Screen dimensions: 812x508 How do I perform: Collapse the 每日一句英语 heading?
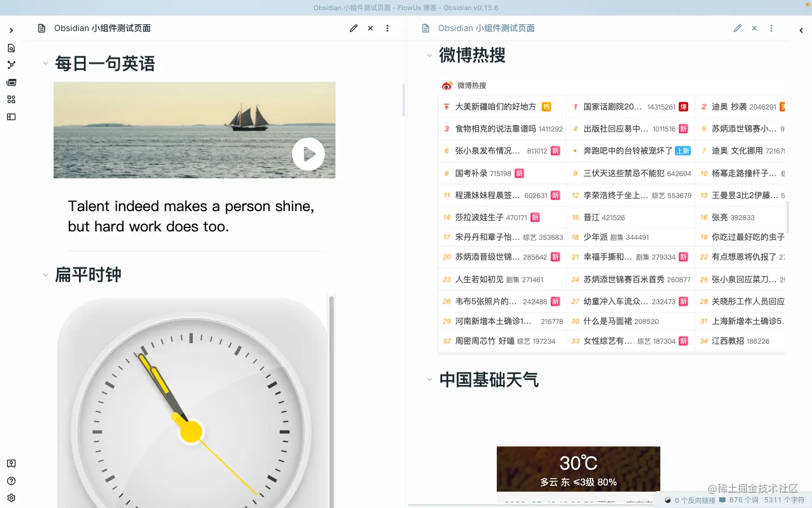46,63
